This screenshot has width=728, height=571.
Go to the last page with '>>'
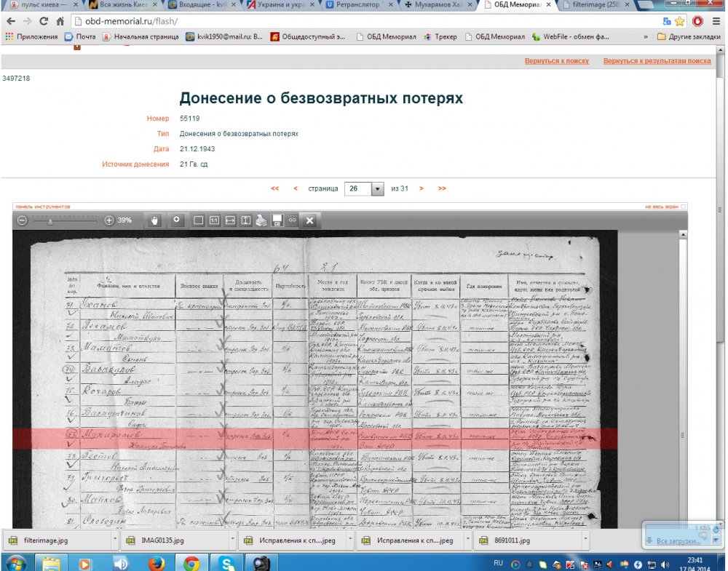[442, 188]
